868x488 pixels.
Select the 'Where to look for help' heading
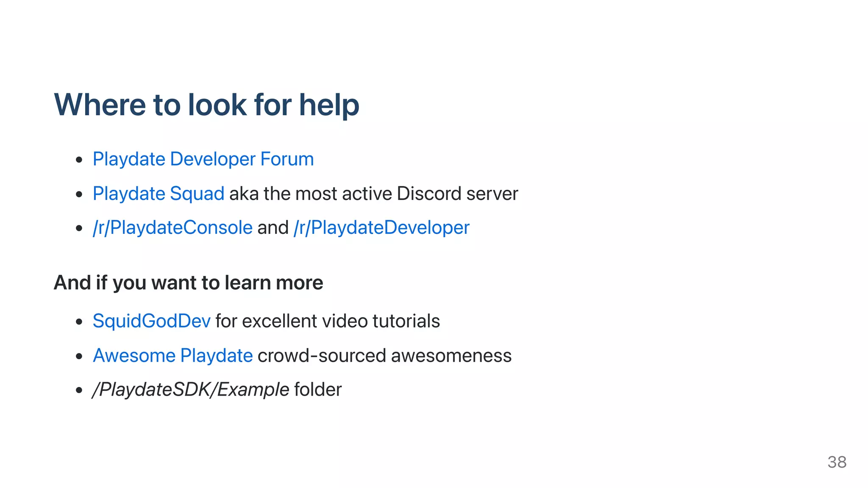(x=207, y=105)
